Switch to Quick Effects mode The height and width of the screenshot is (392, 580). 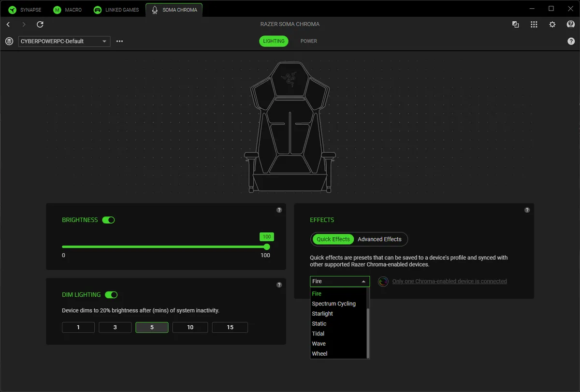333,239
